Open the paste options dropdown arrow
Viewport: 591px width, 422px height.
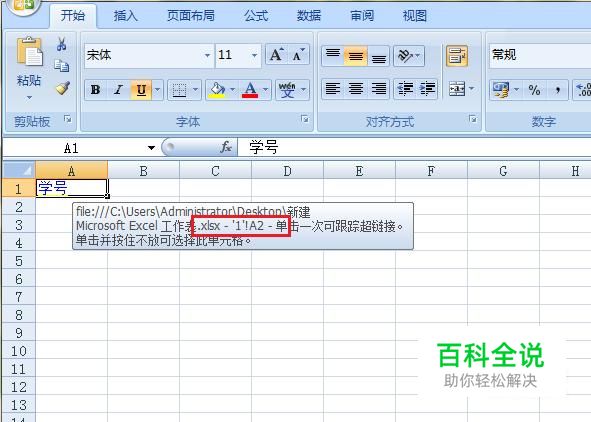[x=29, y=98]
